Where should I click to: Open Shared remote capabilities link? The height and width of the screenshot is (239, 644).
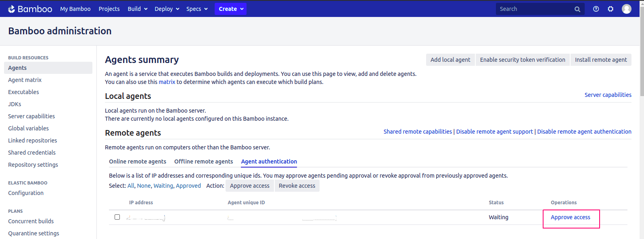[x=418, y=132]
